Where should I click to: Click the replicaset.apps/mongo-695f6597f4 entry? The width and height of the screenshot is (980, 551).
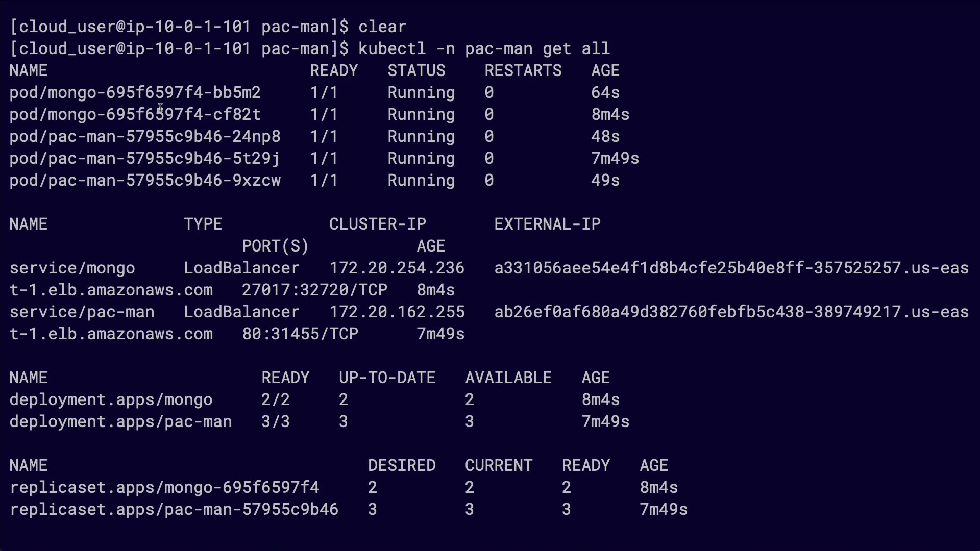(x=164, y=488)
